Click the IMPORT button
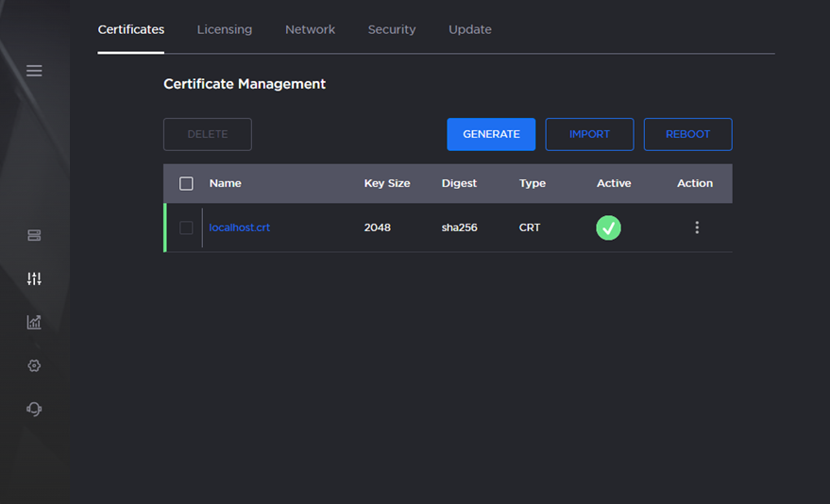830x504 pixels. point(589,134)
